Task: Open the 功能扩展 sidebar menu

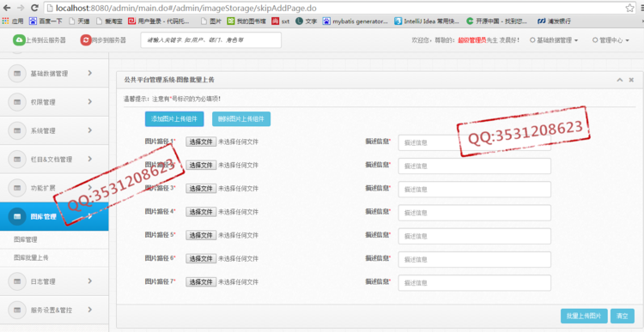Action: 54,188
